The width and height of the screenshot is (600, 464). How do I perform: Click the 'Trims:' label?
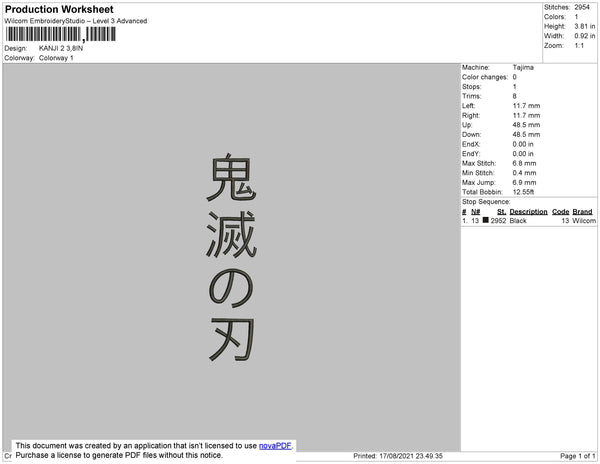[471, 96]
